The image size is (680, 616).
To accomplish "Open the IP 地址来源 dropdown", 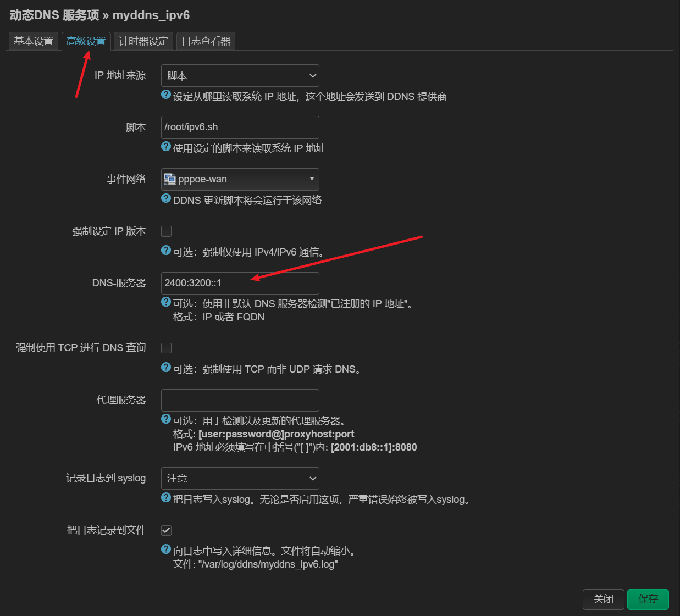I will 240,76.
